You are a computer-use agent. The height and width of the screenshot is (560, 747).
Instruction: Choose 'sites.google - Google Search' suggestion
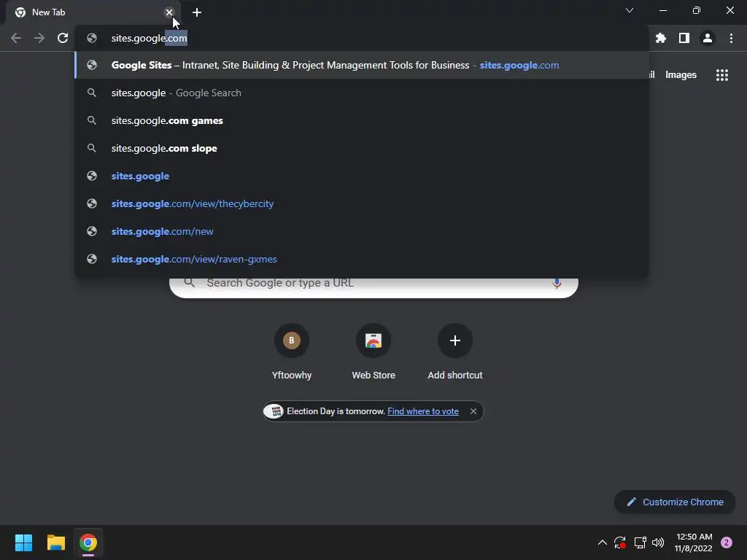pyautogui.click(x=362, y=93)
